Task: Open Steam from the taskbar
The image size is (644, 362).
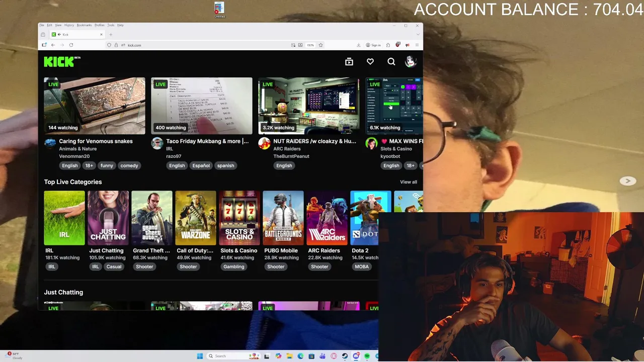Action: [x=345, y=356]
